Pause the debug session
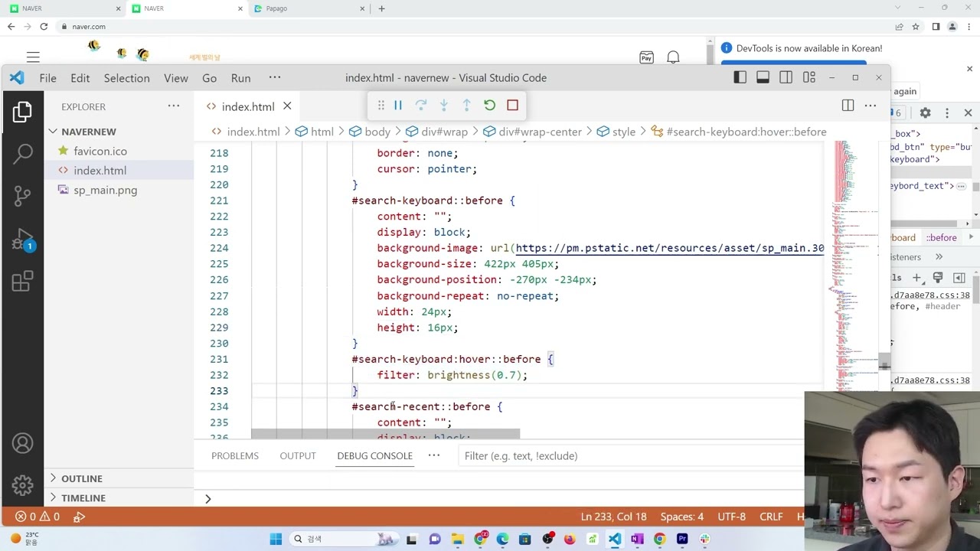This screenshot has width=980, height=551. [398, 106]
